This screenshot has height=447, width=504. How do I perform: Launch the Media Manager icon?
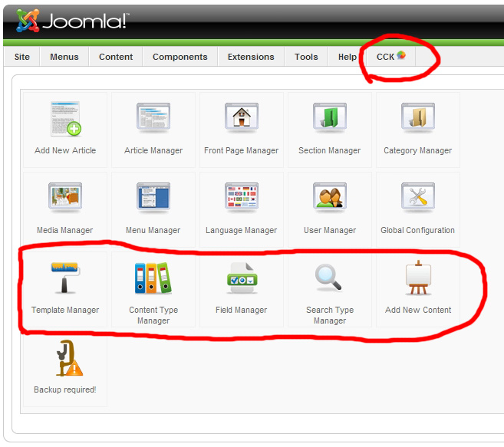65,196
